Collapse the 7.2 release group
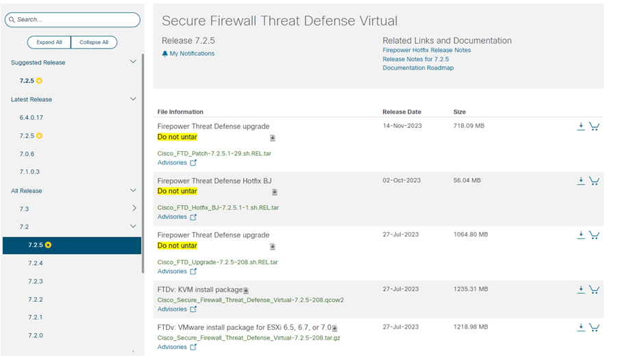644x360 pixels. coord(133,226)
